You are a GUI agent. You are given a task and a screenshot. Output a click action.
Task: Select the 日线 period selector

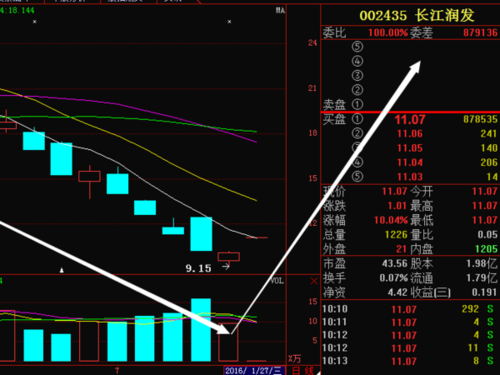[303, 371]
